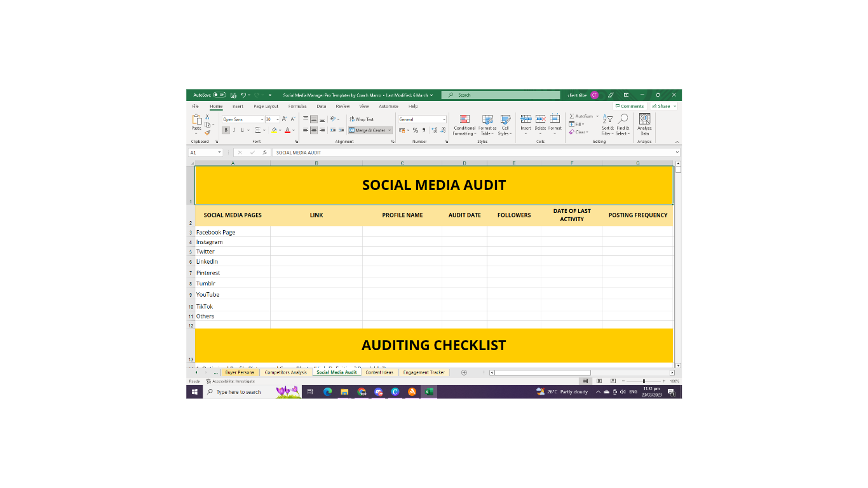Screen dimensions: 868x488
Task: Click AutoSum
Action: (x=581, y=116)
